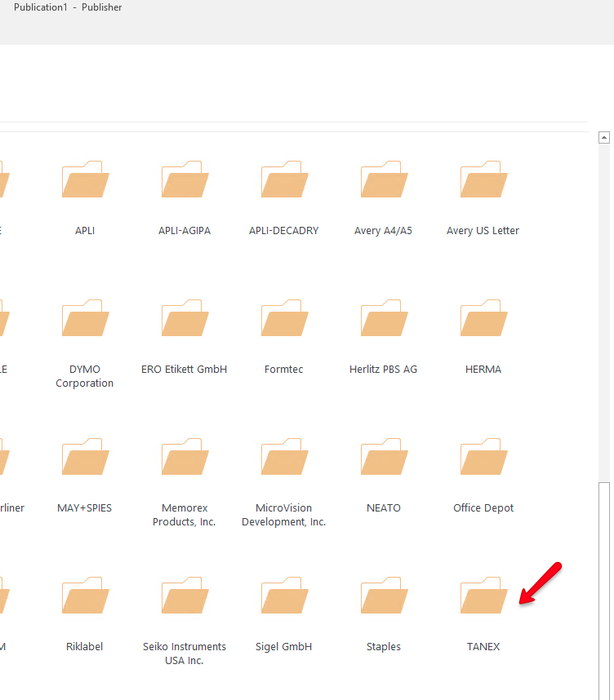Choose the NEATO folder
This screenshot has width=614, height=700.
[x=384, y=458]
